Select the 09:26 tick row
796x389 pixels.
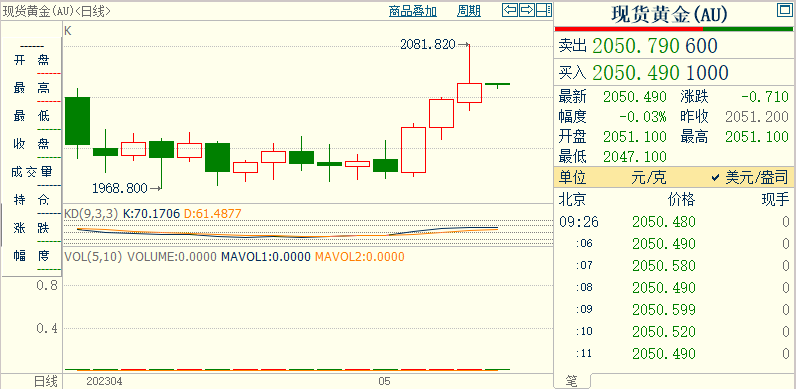(x=674, y=221)
